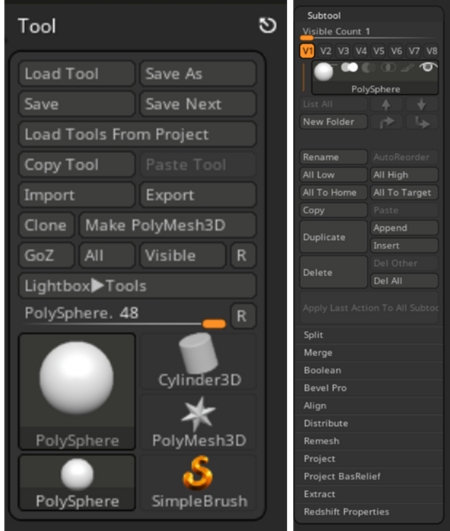Click the GoZ All button
450x531 pixels.
pyautogui.click(x=107, y=255)
